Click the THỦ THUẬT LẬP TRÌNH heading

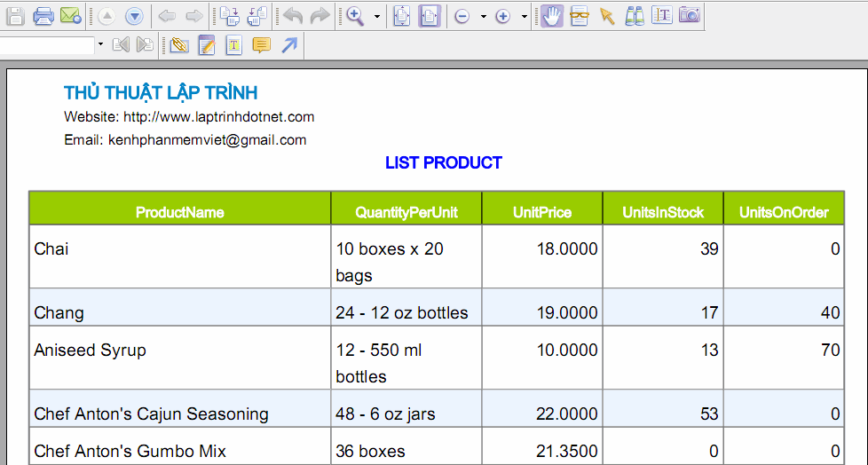click(161, 93)
